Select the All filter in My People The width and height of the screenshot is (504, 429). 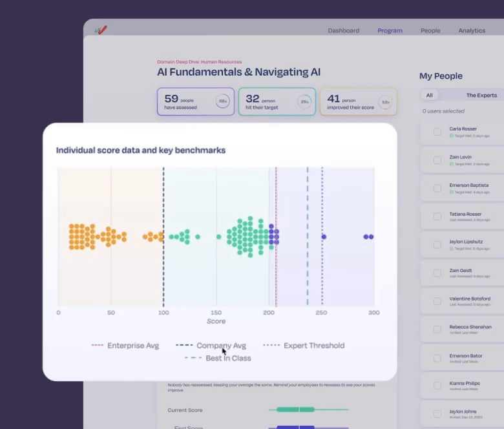(x=430, y=95)
